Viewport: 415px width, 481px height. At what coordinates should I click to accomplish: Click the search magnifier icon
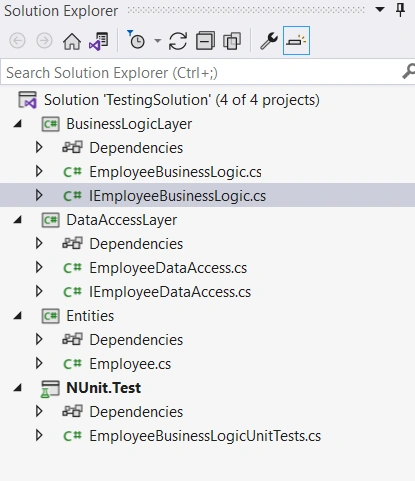point(409,71)
